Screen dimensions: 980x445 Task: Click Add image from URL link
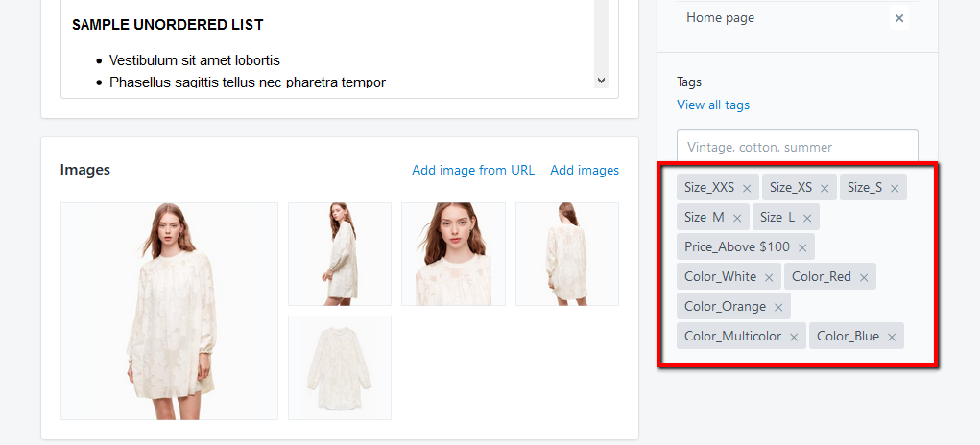pos(473,170)
